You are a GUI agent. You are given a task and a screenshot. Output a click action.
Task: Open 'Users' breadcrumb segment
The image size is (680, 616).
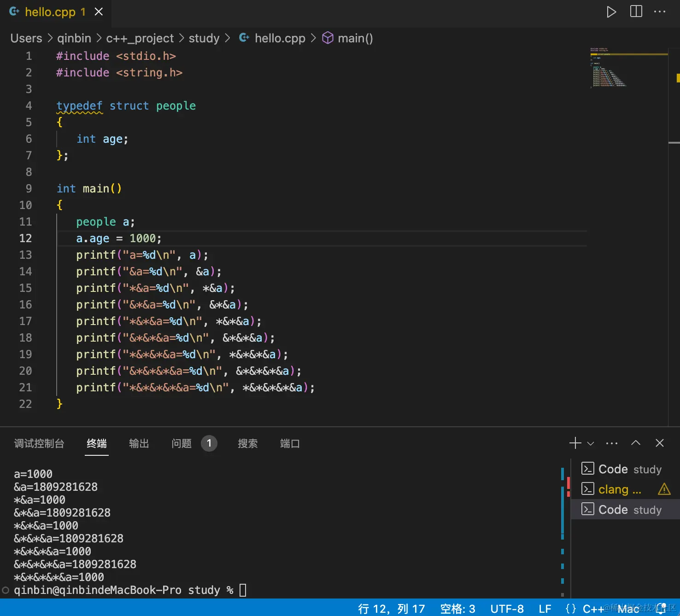point(26,38)
